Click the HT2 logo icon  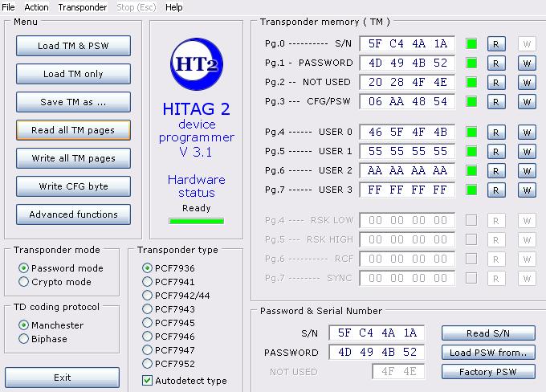[197, 64]
